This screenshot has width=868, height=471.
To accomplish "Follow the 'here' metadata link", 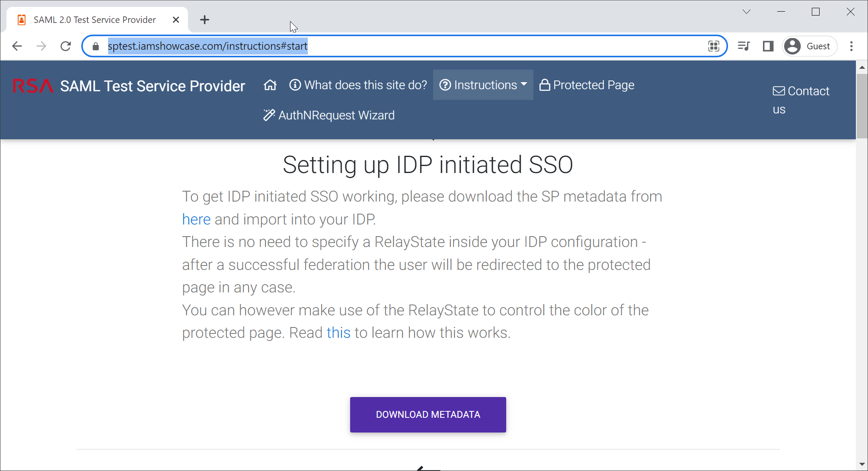I will [x=196, y=220].
